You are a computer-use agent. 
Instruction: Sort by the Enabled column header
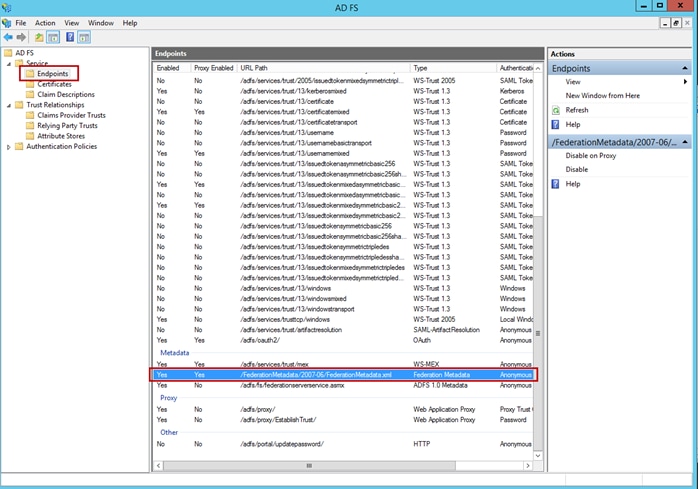tap(172, 68)
